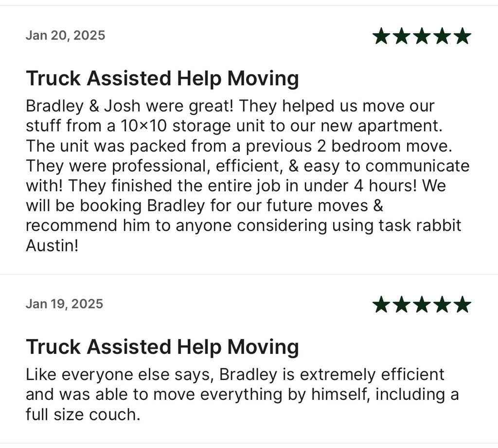Click first star of Jan 19 review
The height and width of the screenshot is (448, 498).
pos(381,304)
